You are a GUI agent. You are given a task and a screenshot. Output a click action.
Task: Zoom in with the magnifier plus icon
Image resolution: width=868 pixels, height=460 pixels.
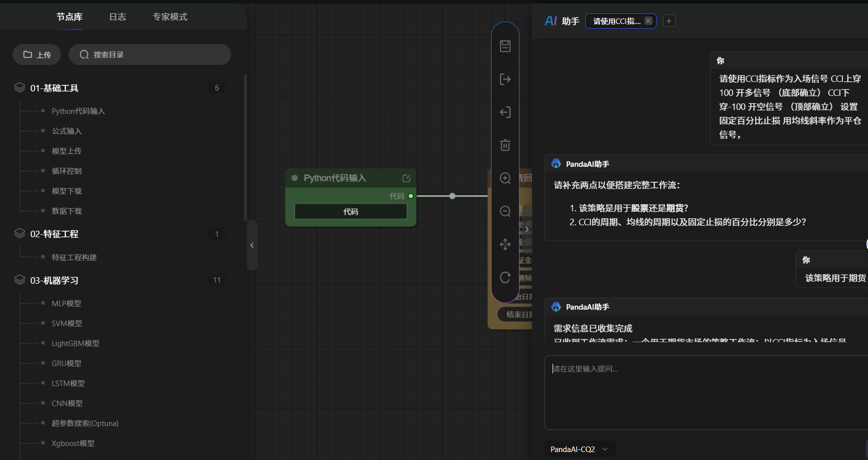(x=505, y=178)
